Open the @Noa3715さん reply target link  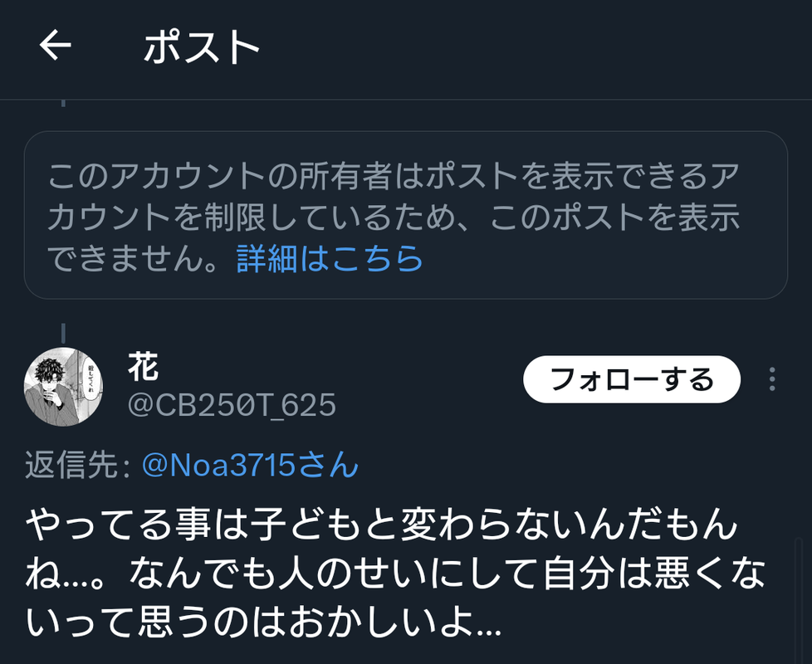pyautogui.click(x=250, y=464)
